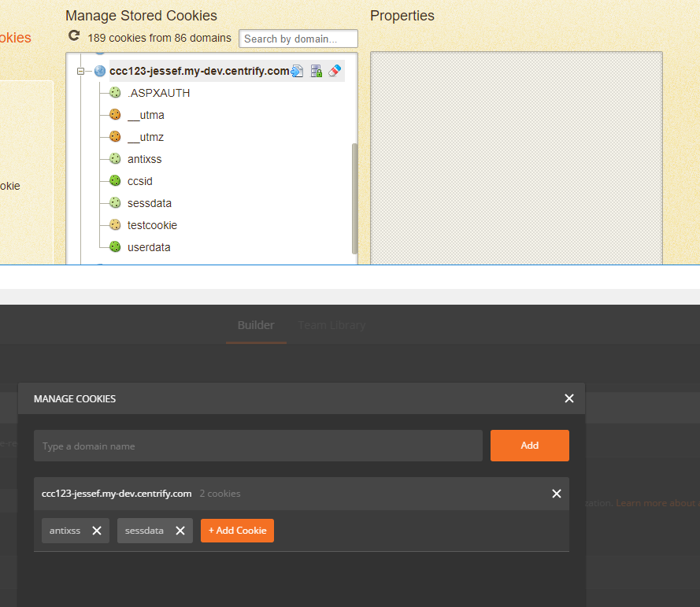Select the Builder tab
The image size is (700, 607).
(x=255, y=324)
